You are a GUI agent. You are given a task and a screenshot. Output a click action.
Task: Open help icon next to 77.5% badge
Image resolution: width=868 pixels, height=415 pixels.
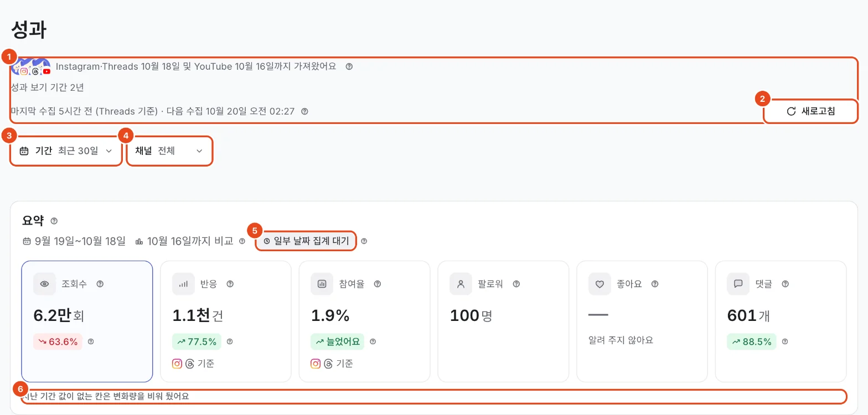[230, 341]
